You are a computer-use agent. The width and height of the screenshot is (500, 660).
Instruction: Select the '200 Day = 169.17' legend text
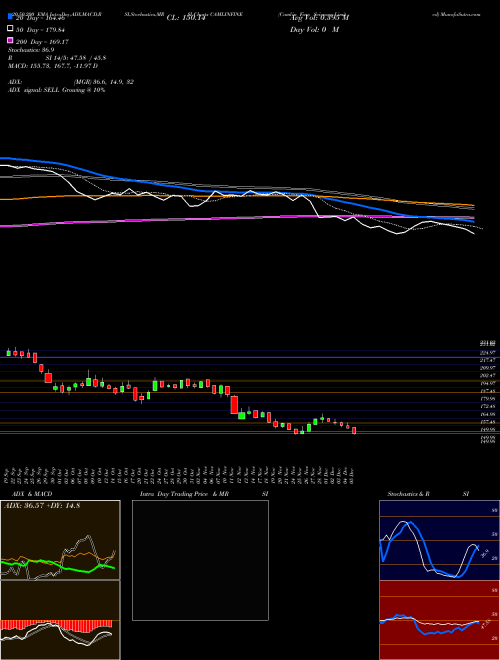pos(42,42)
